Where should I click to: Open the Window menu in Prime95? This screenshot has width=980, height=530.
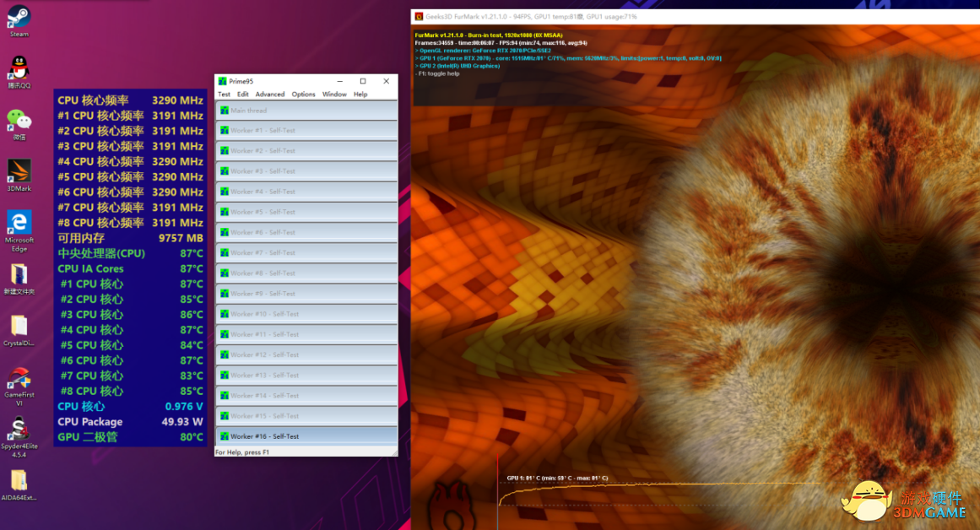[x=334, y=95]
